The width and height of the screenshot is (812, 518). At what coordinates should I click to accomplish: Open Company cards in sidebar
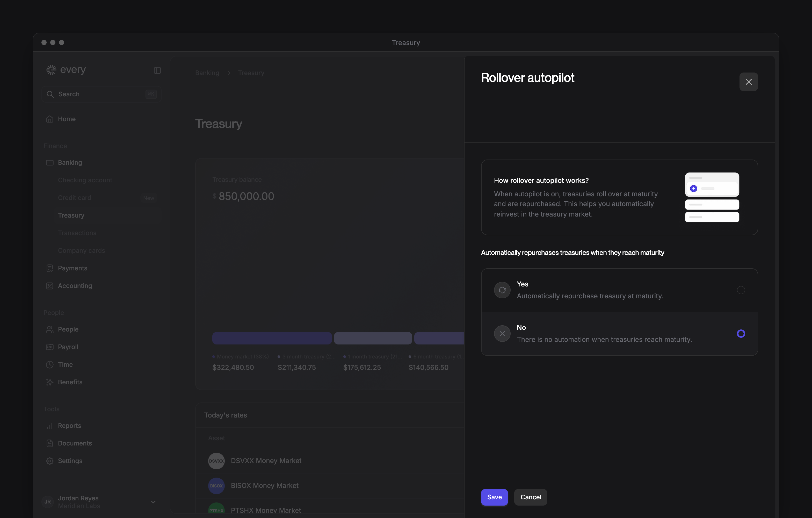point(81,250)
